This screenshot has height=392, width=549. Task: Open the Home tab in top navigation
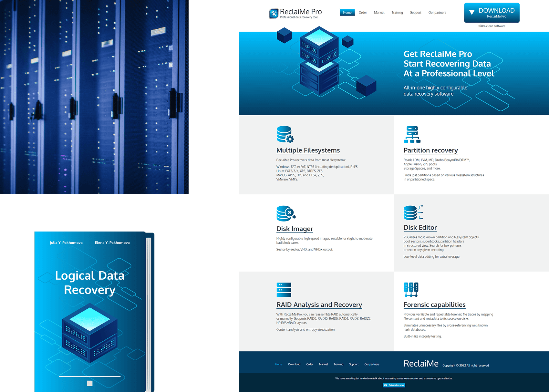(347, 13)
